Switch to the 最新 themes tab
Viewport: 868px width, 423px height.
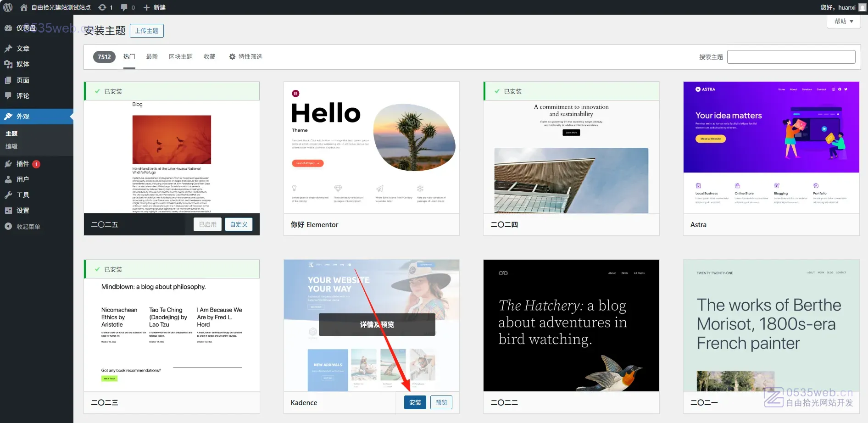tap(152, 57)
